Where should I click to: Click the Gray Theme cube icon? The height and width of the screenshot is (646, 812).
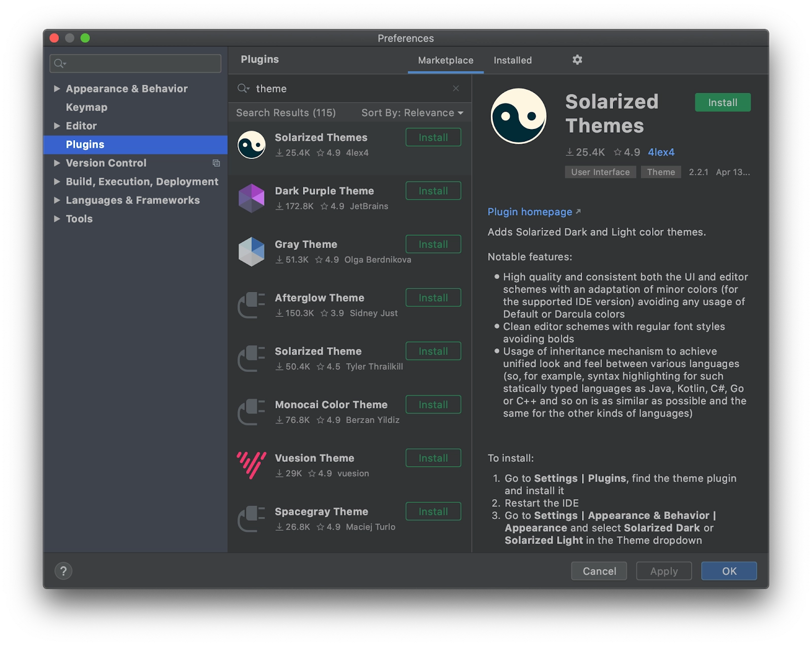[x=252, y=251]
